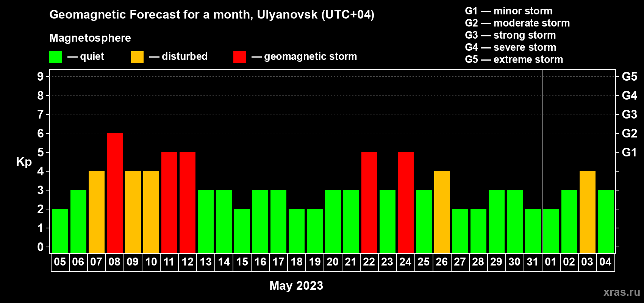Click date label 05 on the axis
The width and height of the screenshot is (644, 303).
click(60, 262)
